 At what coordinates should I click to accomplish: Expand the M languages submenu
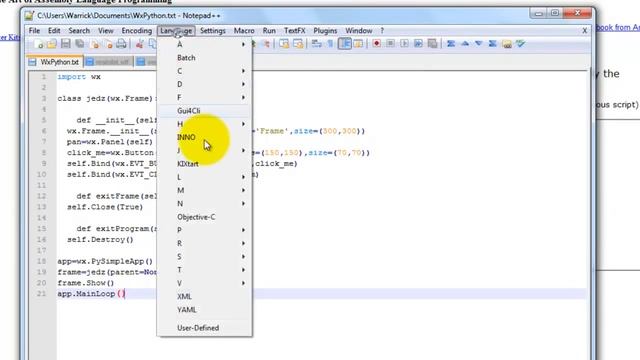[x=204, y=190]
